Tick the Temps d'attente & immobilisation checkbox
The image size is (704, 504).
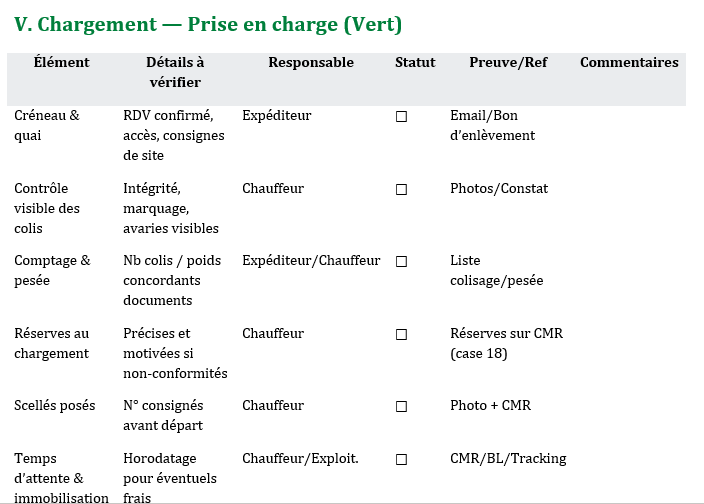pyautogui.click(x=401, y=459)
